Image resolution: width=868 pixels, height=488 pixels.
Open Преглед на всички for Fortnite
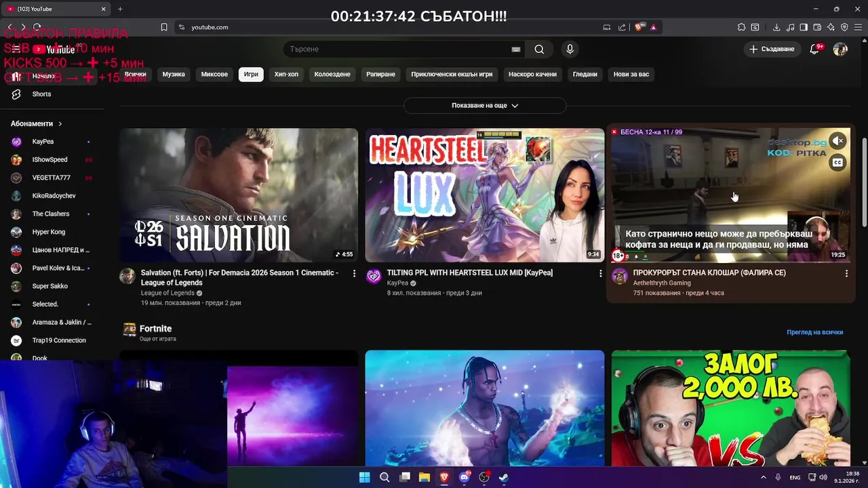point(814,332)
